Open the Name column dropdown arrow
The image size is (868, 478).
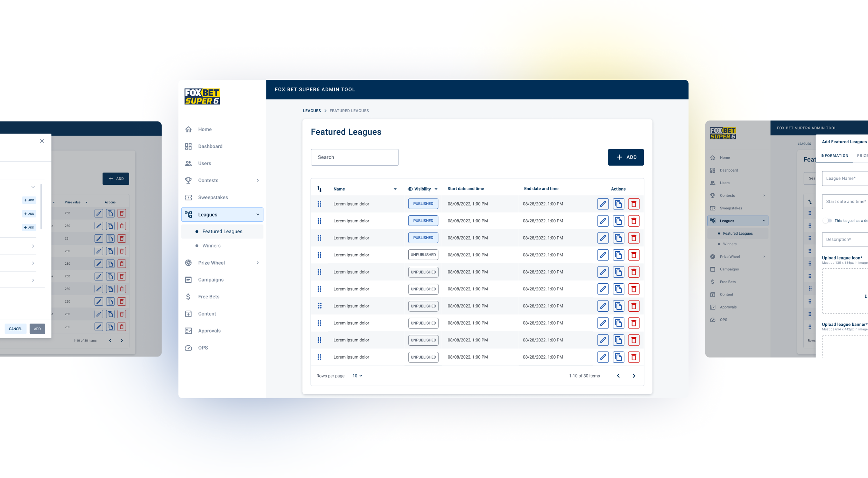point(395,189)
